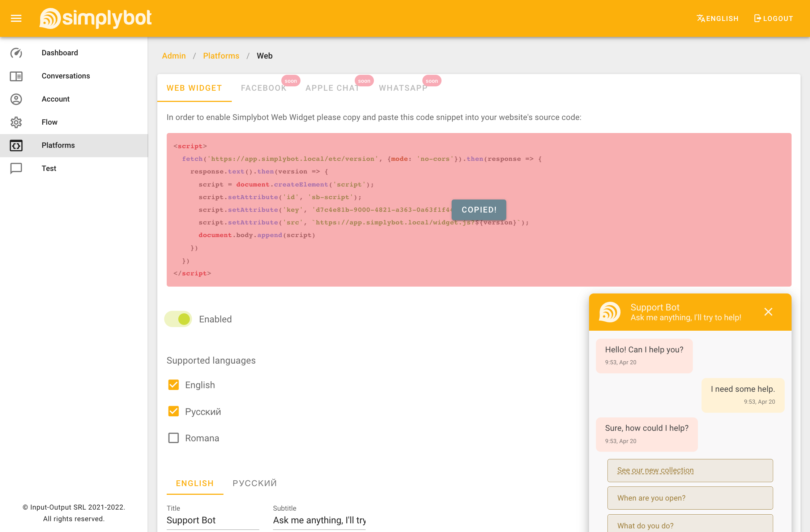810x532 pixels.
Task: Uncheck the Русский language checkbox
Action: click(x=174, y=411)
